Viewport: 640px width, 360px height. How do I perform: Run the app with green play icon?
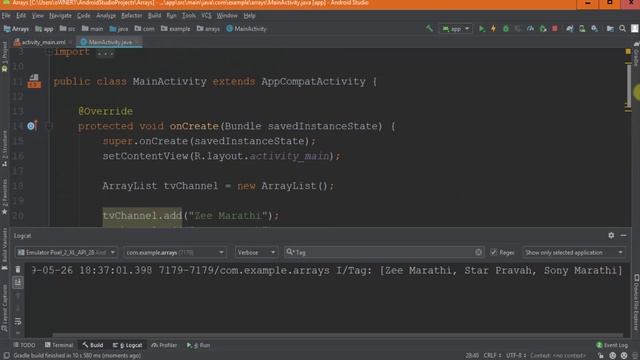click(482, 29)
